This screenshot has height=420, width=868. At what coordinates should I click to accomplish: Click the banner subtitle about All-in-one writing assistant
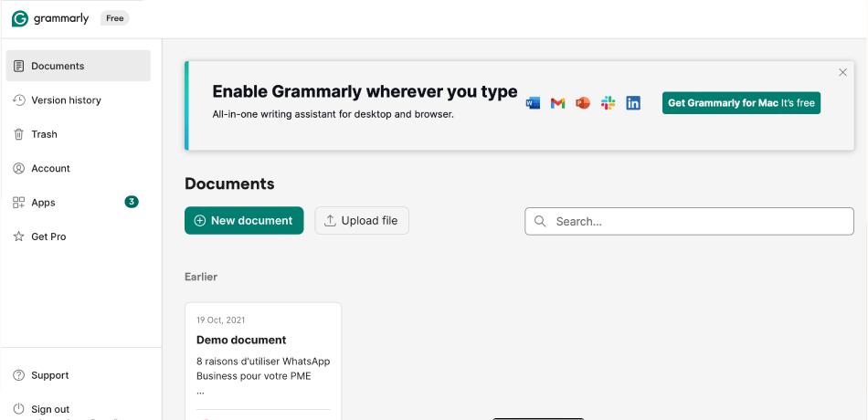(333, 115)
